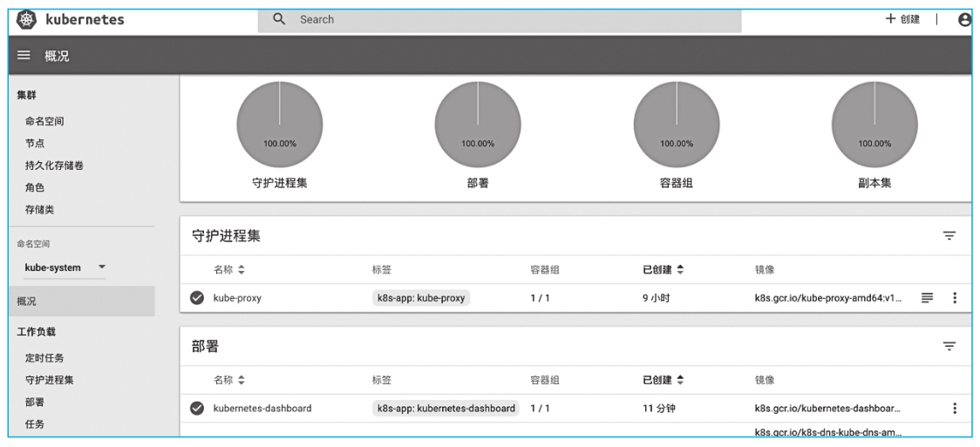The image size is (980, 447).
Task: Open 持久化存储卷 in the sidebar
Action: point(54,166)
